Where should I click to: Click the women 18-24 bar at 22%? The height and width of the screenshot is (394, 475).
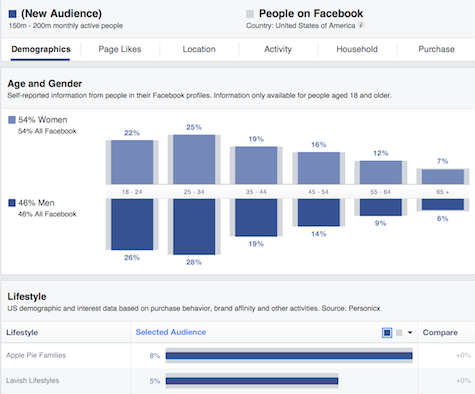click(x=132, y=162)
